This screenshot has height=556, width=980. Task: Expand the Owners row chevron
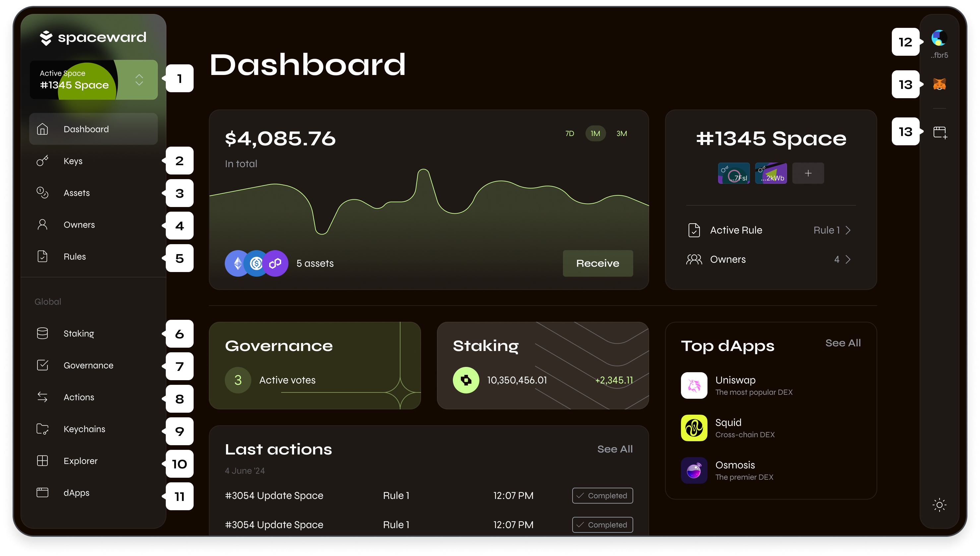[x=848, y=259]
